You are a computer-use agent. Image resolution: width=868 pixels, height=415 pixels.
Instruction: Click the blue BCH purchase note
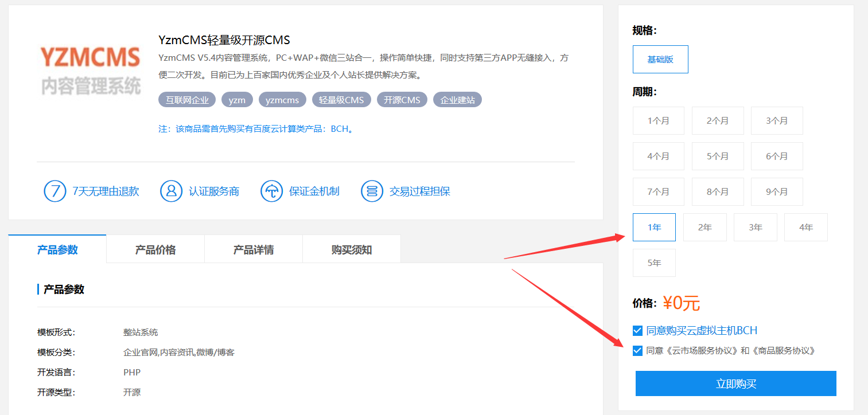pos(257,129)
